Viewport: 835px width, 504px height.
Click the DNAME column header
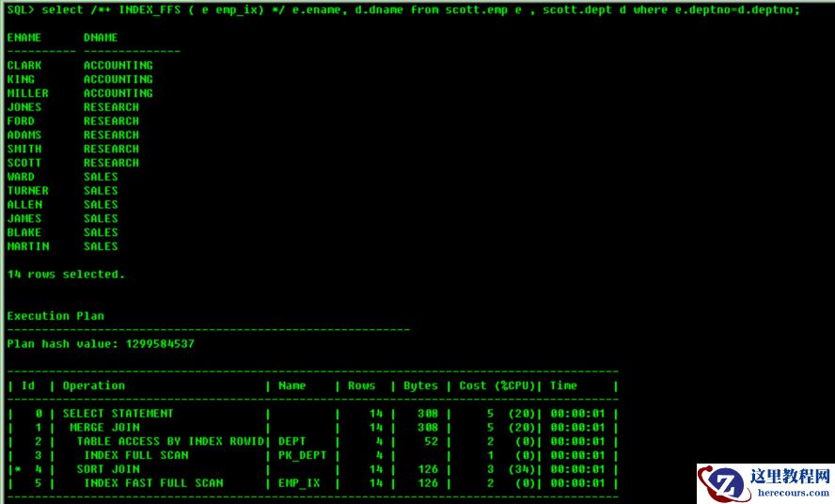point(101,38)
